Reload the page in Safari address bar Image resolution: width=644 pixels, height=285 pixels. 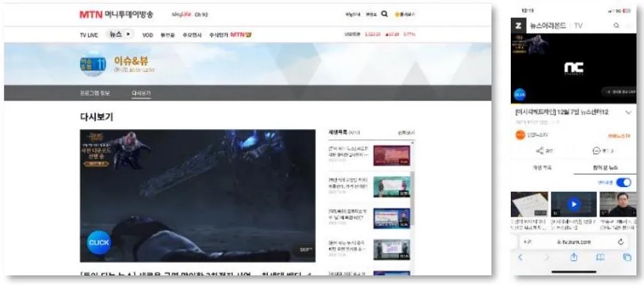[621, 242]
